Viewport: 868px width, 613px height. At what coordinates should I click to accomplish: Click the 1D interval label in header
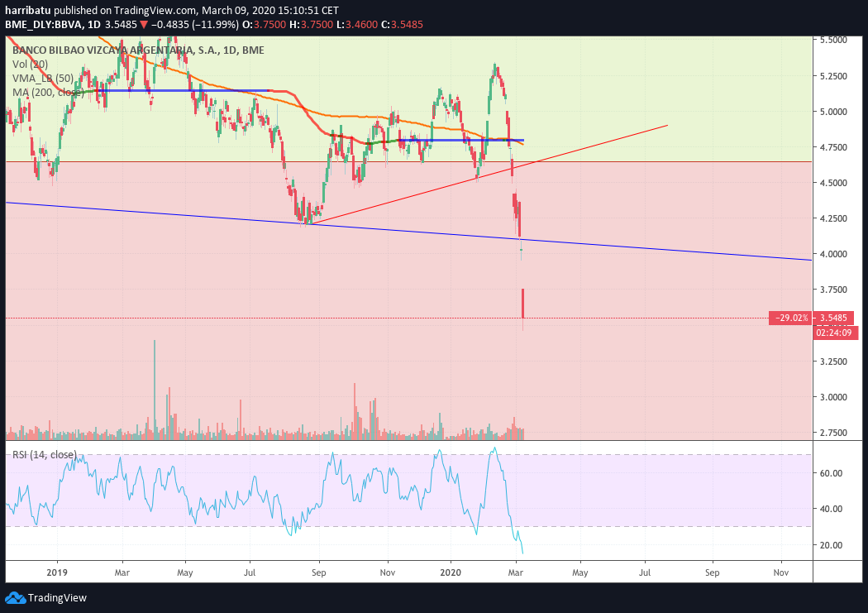pos(94,25)
